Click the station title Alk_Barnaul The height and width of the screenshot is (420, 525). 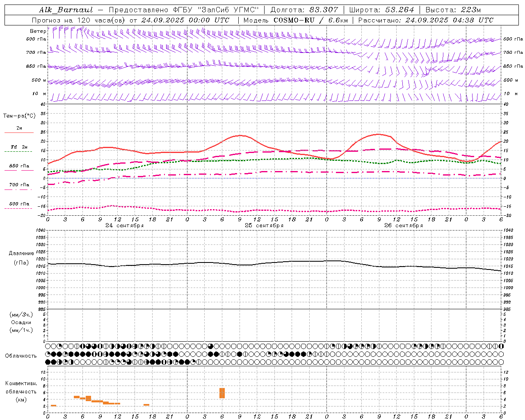(x=66, y=10)
